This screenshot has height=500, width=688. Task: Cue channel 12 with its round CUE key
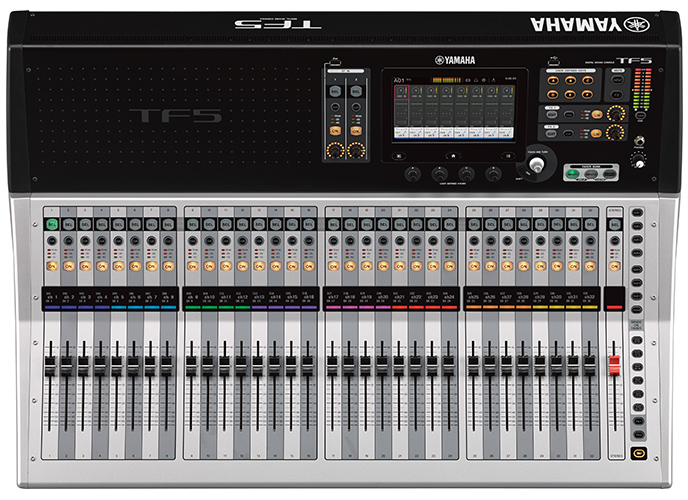[x=243, y=241]
